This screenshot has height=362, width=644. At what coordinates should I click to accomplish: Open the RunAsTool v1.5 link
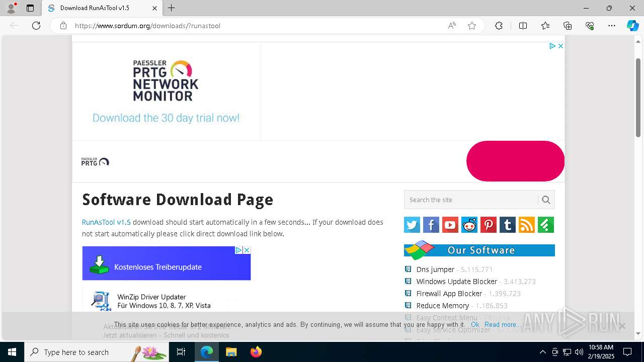coord(106,222)
